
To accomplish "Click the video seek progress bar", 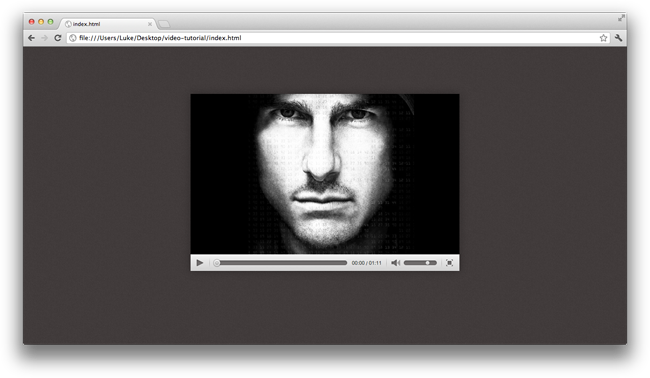I will pyautogui.click(x=281, y=263).
